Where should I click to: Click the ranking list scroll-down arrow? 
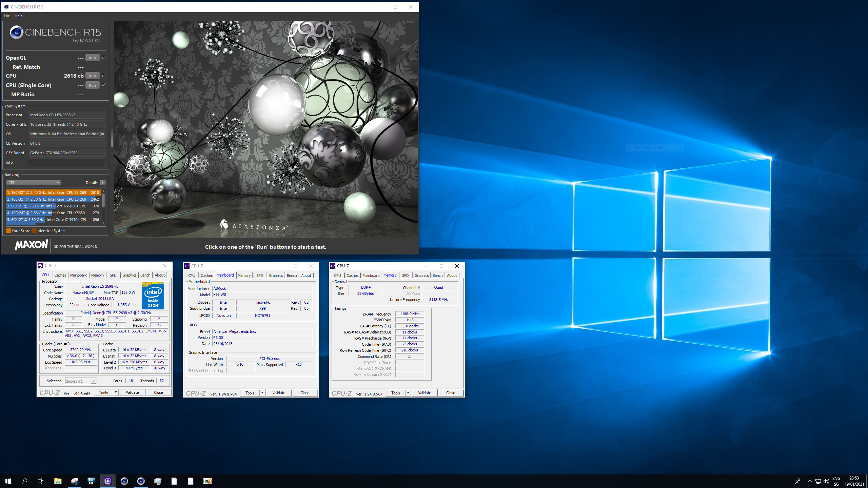(x=103, y=223)
